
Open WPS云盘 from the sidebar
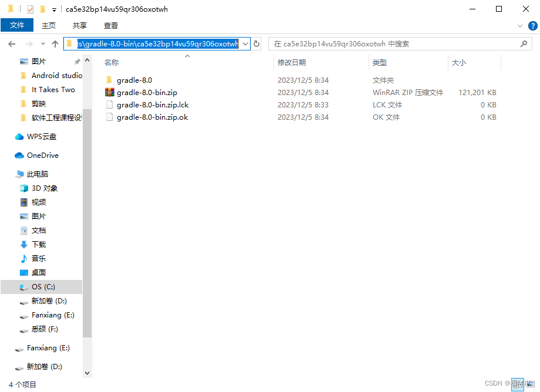[42, 136]
